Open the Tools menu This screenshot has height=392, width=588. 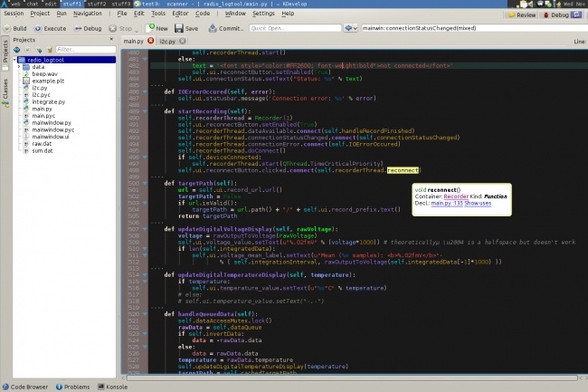coord(158,14)
